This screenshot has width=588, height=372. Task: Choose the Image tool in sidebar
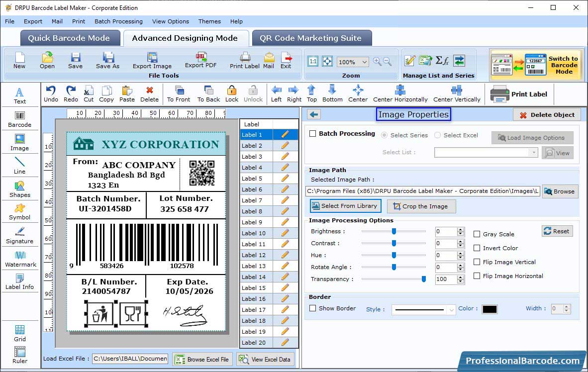(19, 143)
